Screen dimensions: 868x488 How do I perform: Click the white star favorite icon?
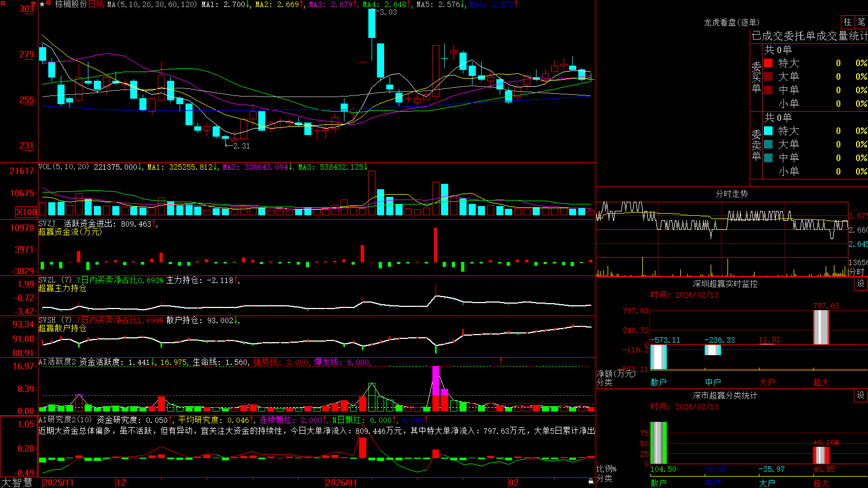tap(42, 4)
